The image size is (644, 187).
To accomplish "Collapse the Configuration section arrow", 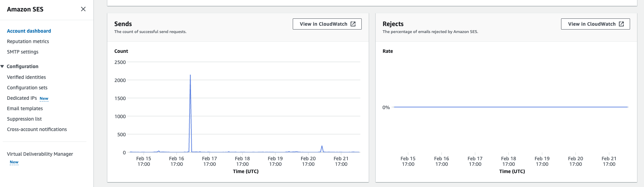I will tap(2, 66).
